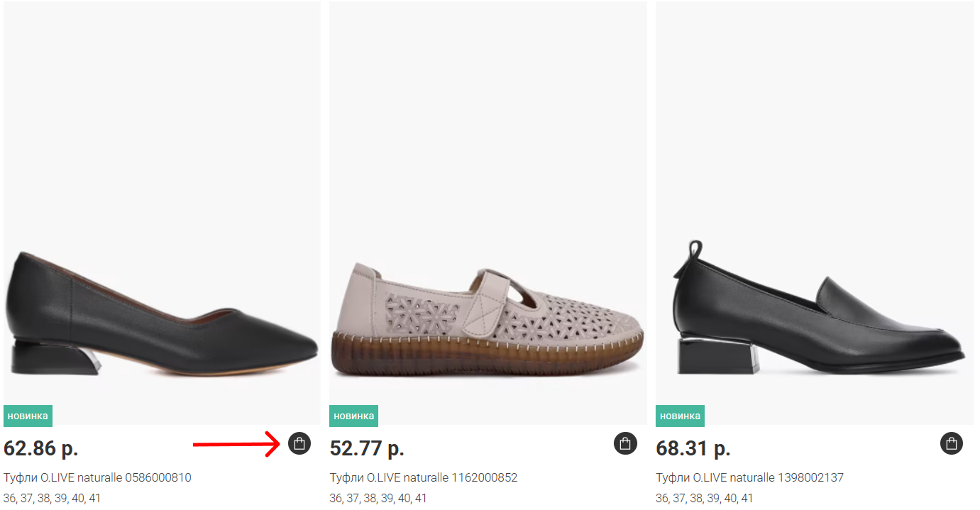
Task: Click the новинка badge on the black loafer
Action: pyautogui.click(x=680, y=416)
